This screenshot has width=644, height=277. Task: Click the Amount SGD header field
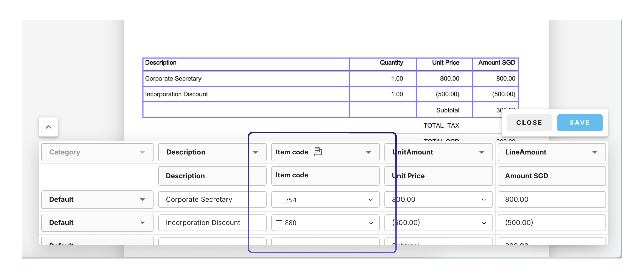[x=551, y=176]
